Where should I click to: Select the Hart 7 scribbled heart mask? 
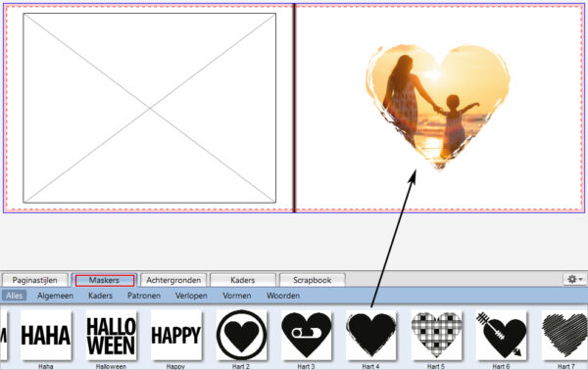[564, 335]
